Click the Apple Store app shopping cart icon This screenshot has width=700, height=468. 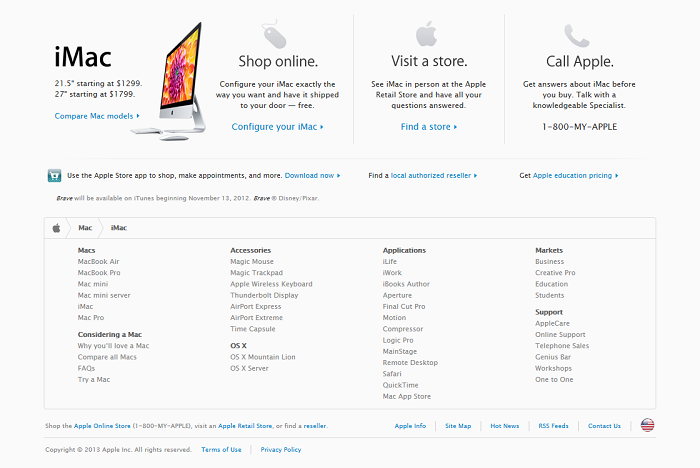coord(54,176)
